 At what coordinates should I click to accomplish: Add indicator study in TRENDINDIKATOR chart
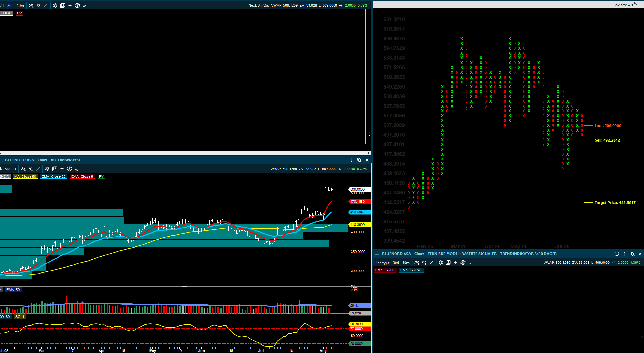(417, 263)
